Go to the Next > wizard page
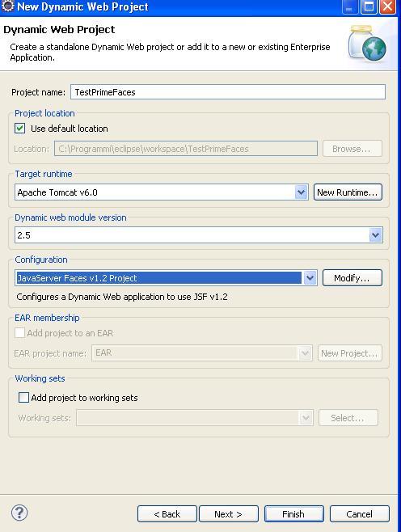 [x=228, y=514]
